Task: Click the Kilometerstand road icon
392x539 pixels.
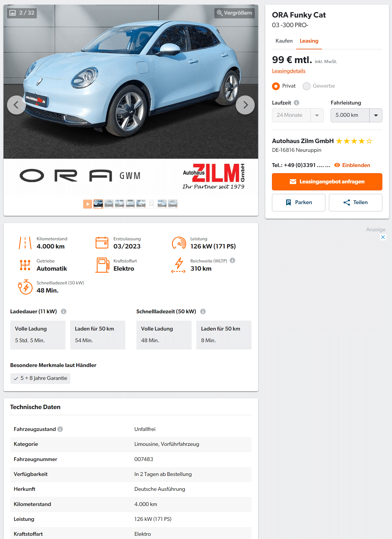Action: (x=25, y=243)
